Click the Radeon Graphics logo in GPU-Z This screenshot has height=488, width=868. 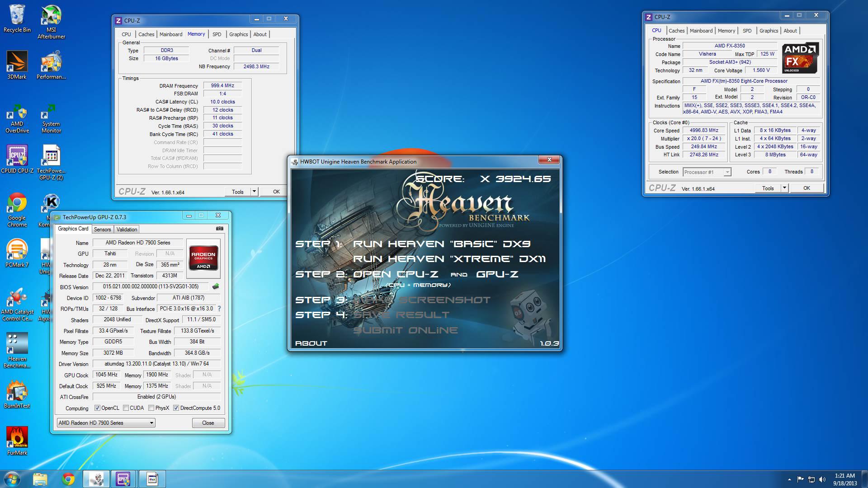[203, 258]
